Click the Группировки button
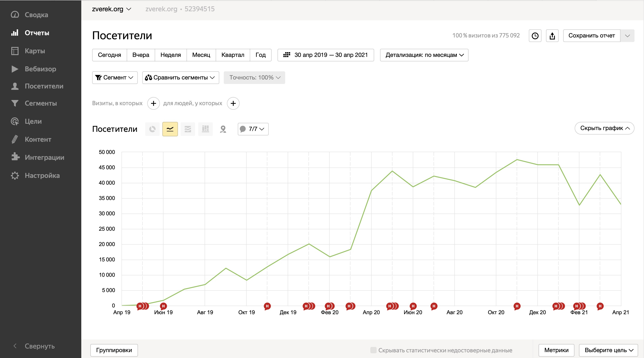 pos(114,350)
